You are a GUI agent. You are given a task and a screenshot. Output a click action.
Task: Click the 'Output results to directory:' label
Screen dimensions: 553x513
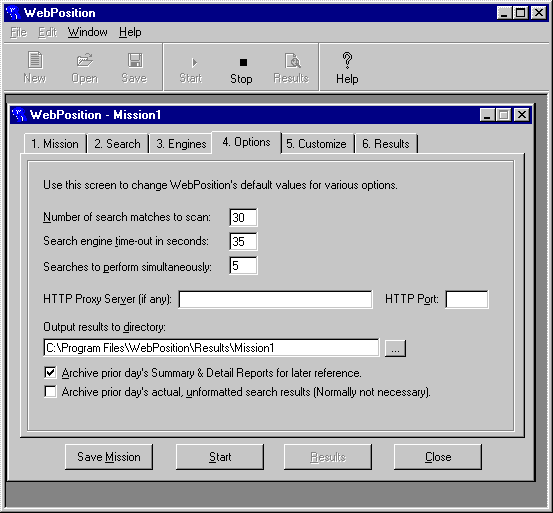[x=104, y=327]
